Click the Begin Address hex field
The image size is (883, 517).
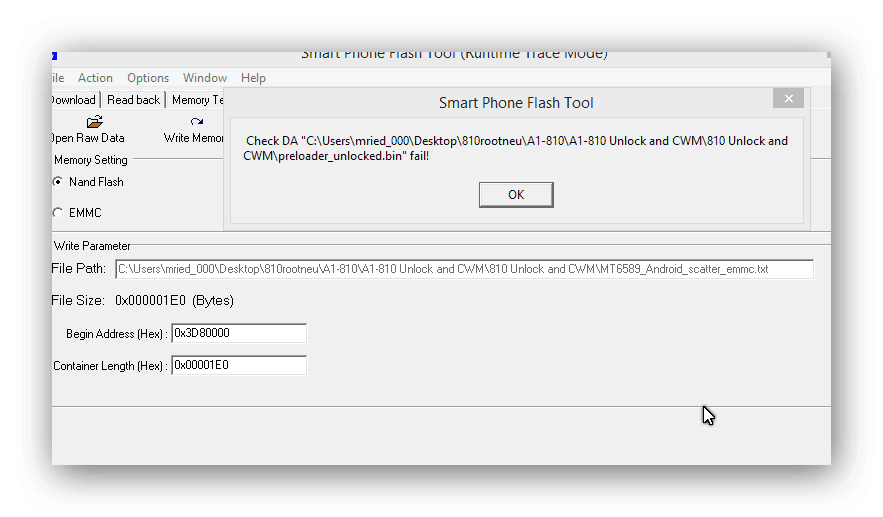239,333
